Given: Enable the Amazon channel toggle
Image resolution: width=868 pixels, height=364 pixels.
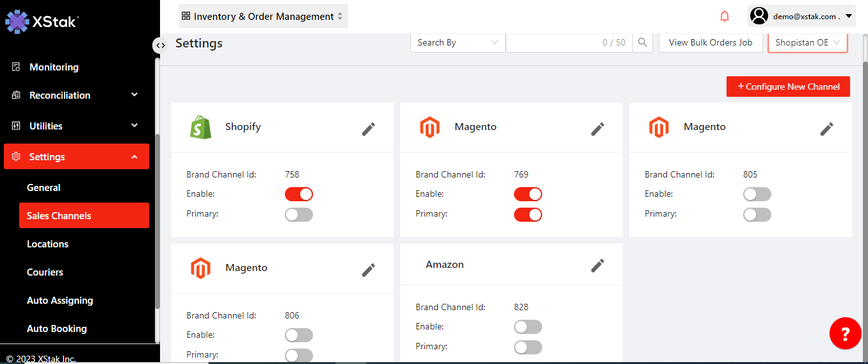Looking at the screenshot, I should point(528,327).
